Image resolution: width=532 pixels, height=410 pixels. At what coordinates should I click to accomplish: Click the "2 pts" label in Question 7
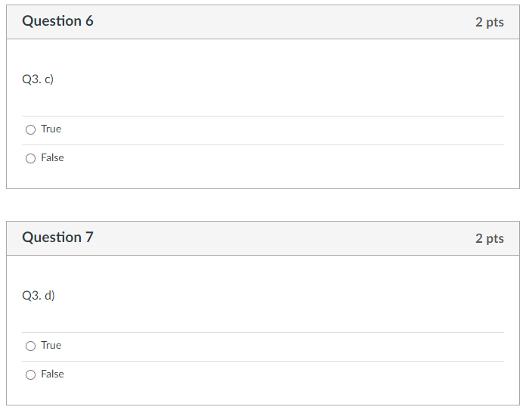[x=489, y=238]
